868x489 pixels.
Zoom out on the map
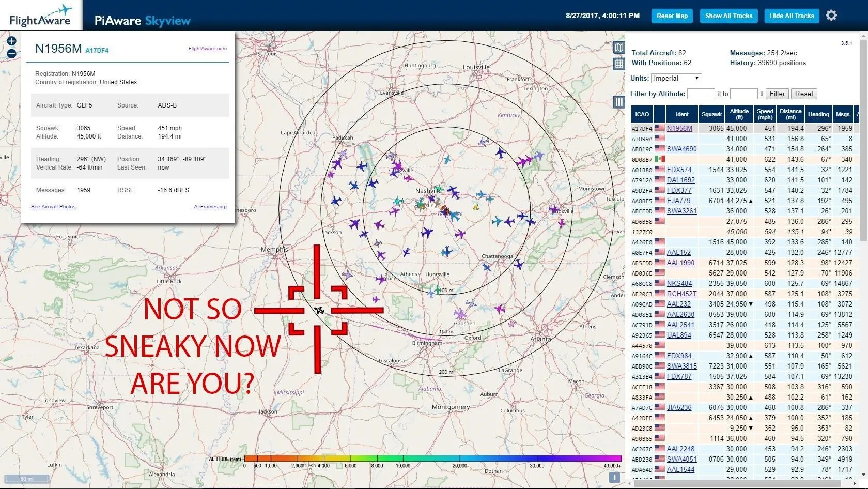11,53
